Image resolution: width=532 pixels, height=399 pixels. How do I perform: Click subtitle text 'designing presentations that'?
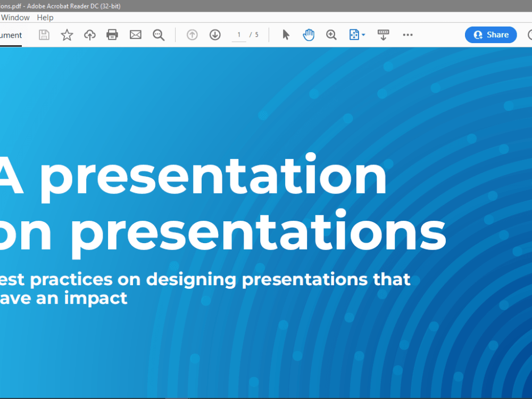click(278, 280)
